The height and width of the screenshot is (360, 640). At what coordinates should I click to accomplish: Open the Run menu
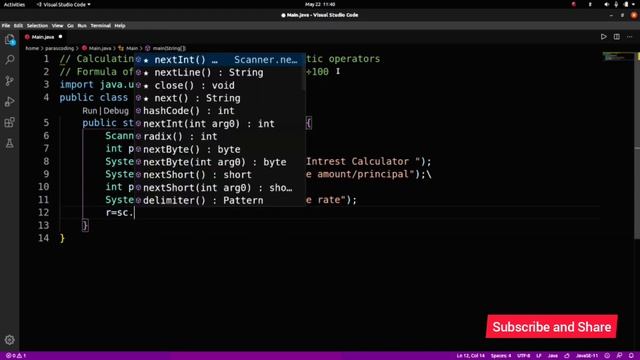pos(82,26)
